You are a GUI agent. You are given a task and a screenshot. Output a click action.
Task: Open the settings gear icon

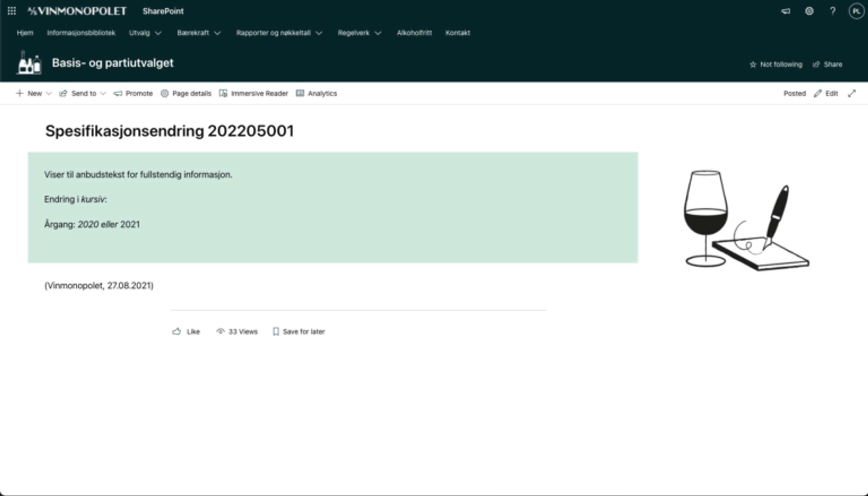809,11
